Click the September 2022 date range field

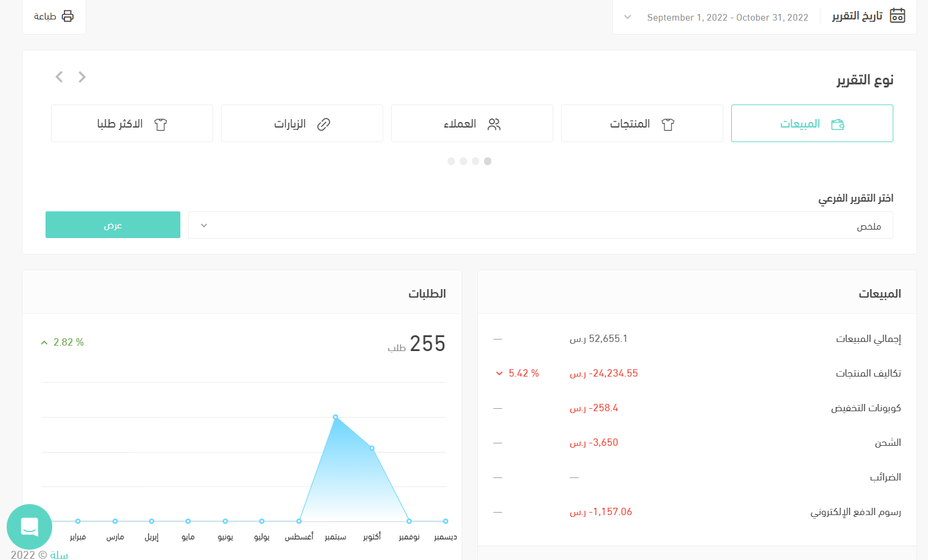(727, 18)
